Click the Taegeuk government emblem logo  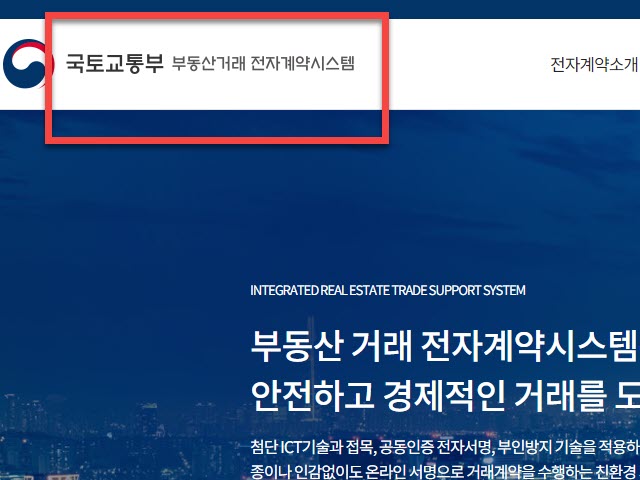click(28, 63)
